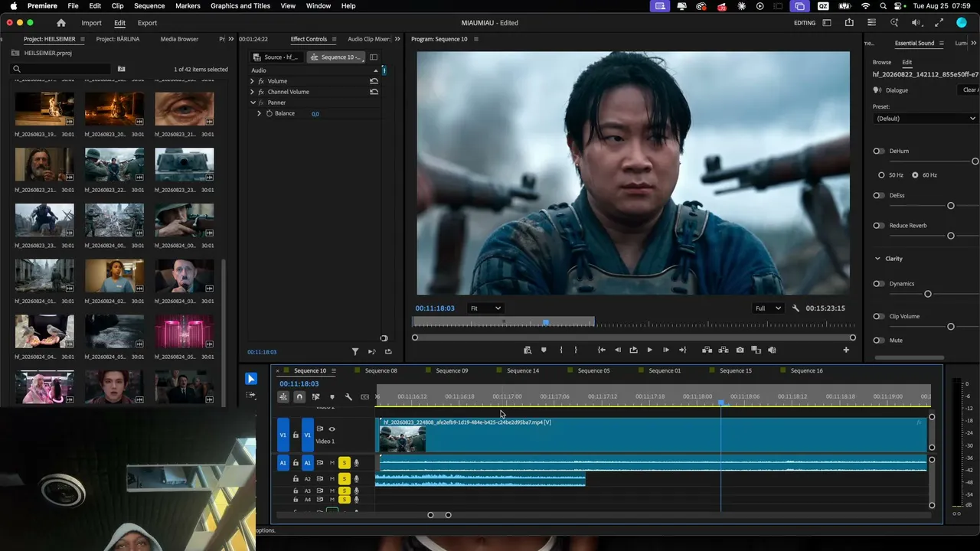Viewport: 980px width, 551px height.
Task: Toggle the Mute switch in Essential Sound
Action: 879,341
